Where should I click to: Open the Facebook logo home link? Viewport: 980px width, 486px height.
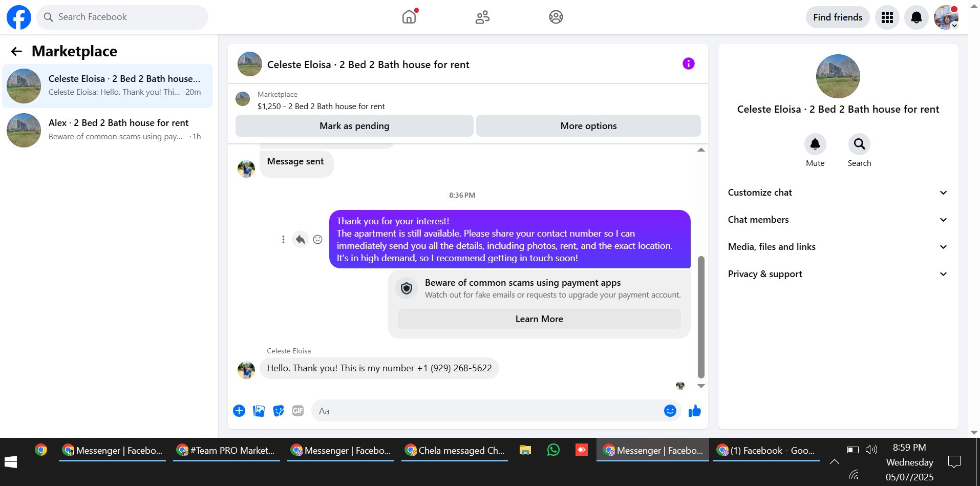pyautogui.click(x=19, y=17)
